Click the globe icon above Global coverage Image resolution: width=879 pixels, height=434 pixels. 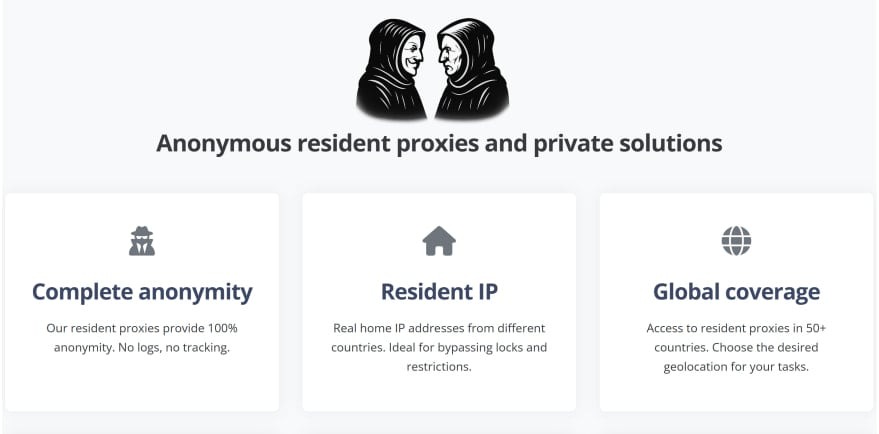[736, 241]
